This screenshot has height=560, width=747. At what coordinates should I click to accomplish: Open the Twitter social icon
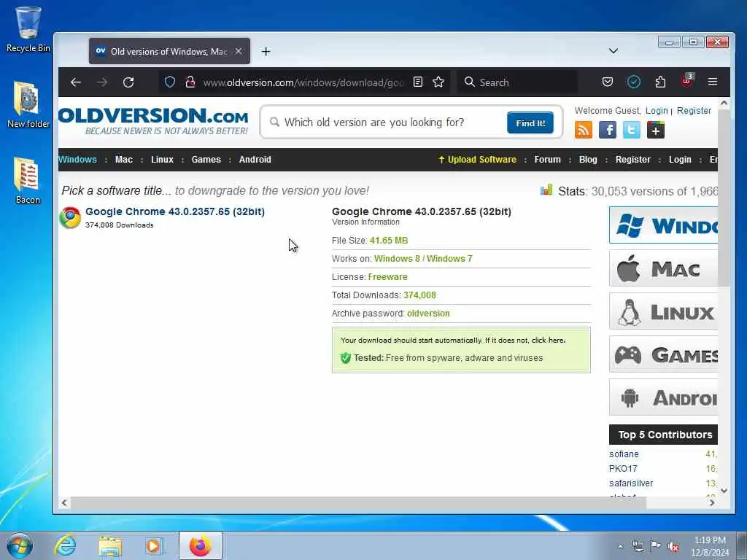(x=631, y=130)
